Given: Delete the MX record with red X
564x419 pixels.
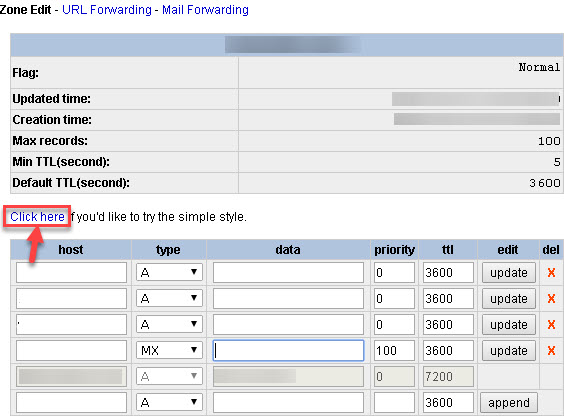Looking at the screenshot, I should (551, 350).
